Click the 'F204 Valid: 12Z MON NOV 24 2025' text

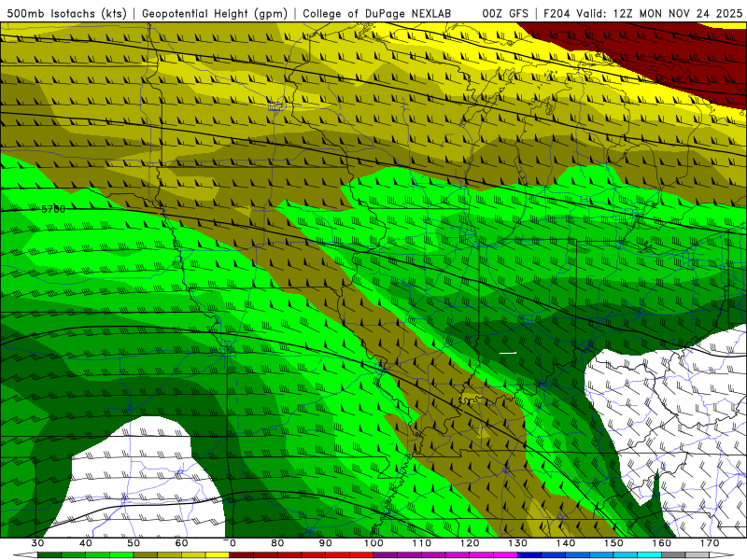[642, 13]
